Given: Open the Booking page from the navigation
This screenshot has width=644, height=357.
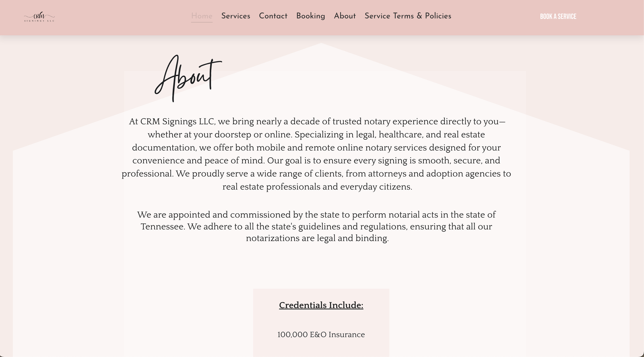Looking at the screenshot, I should (x=310, y=16).
